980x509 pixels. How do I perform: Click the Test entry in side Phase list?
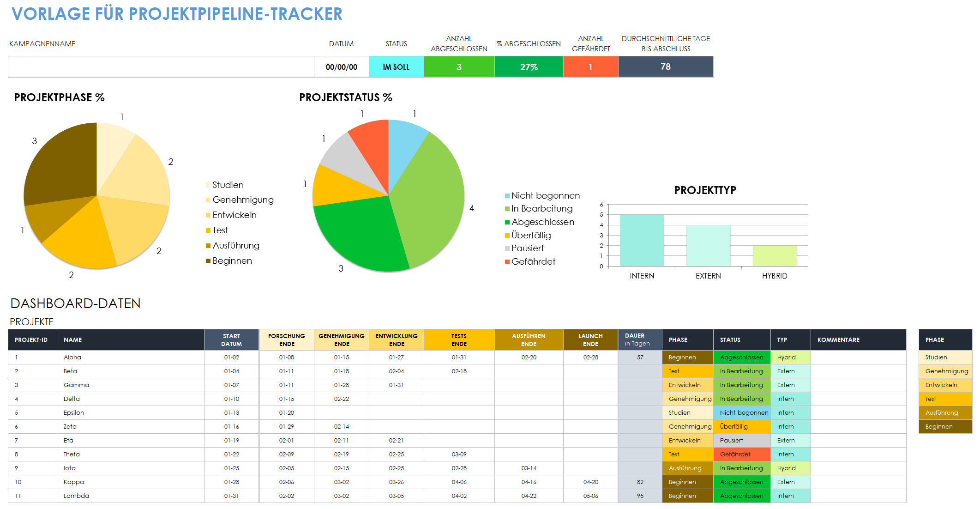[945, 399]
